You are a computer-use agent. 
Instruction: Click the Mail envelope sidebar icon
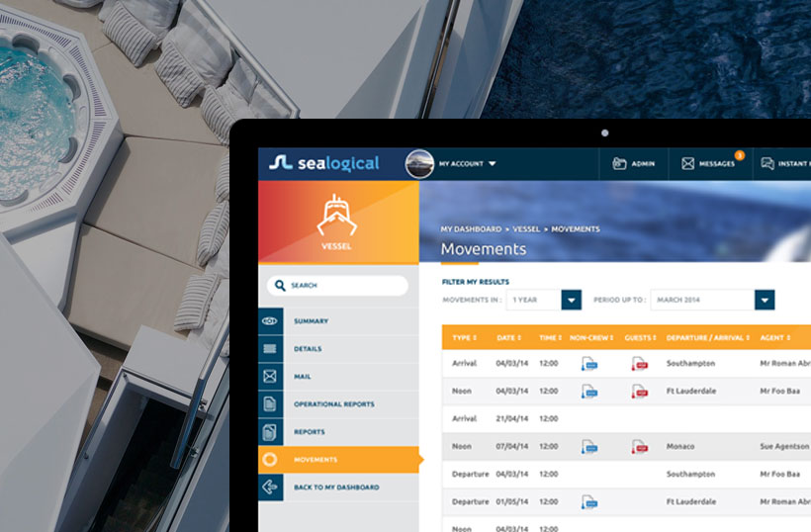tap(270, 377)
